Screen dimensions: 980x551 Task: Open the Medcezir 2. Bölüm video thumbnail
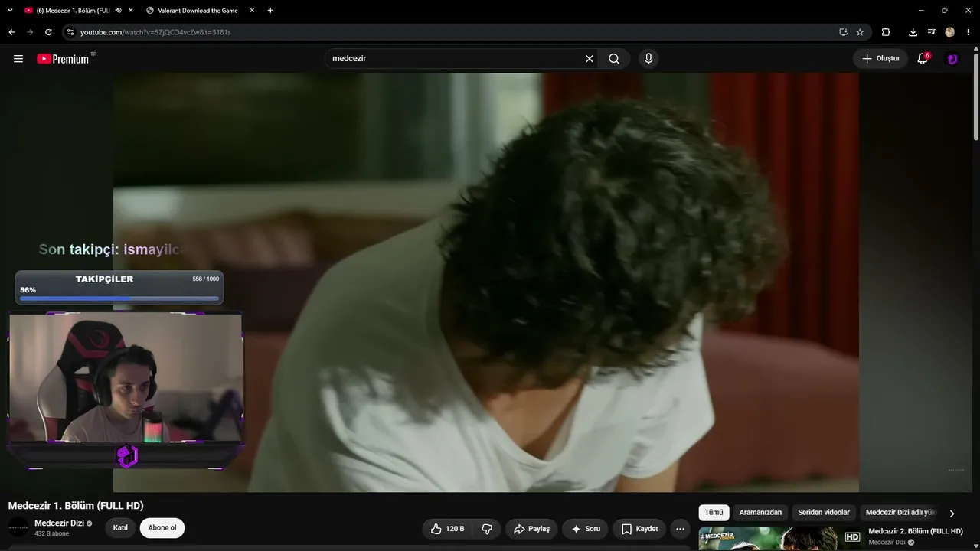[x=780, y=537]
